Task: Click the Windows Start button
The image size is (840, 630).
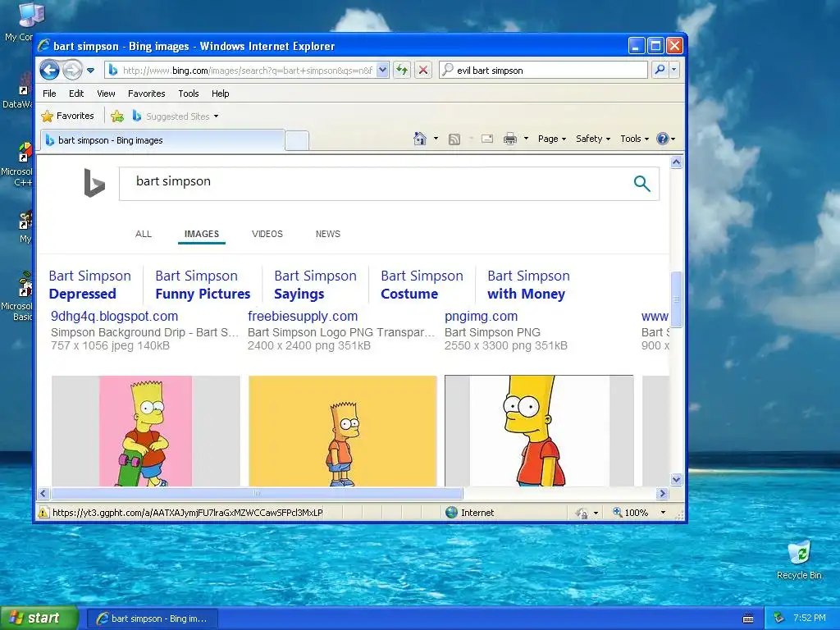Action: 38,619
